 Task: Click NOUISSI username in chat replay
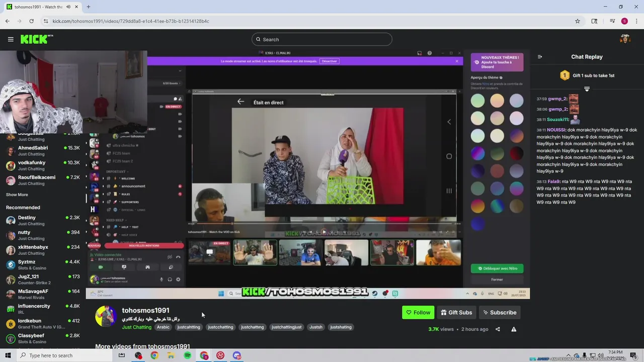coord(556,130)
